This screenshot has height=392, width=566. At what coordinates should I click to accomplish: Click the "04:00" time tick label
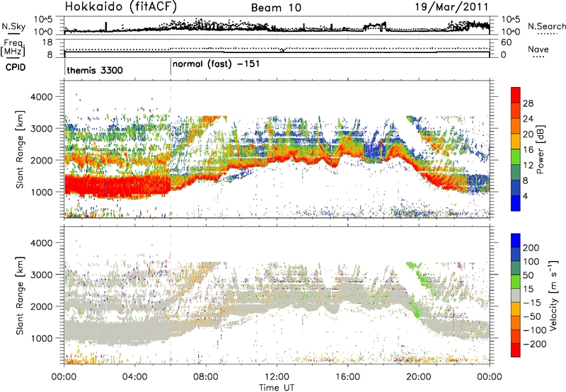click(135, 377)
